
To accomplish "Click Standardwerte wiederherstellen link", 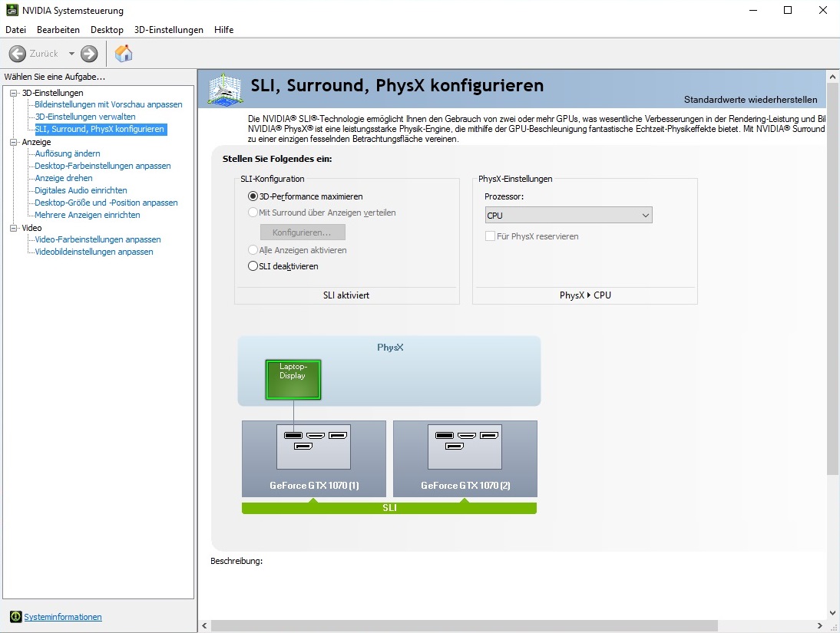I will coord(750,100).
